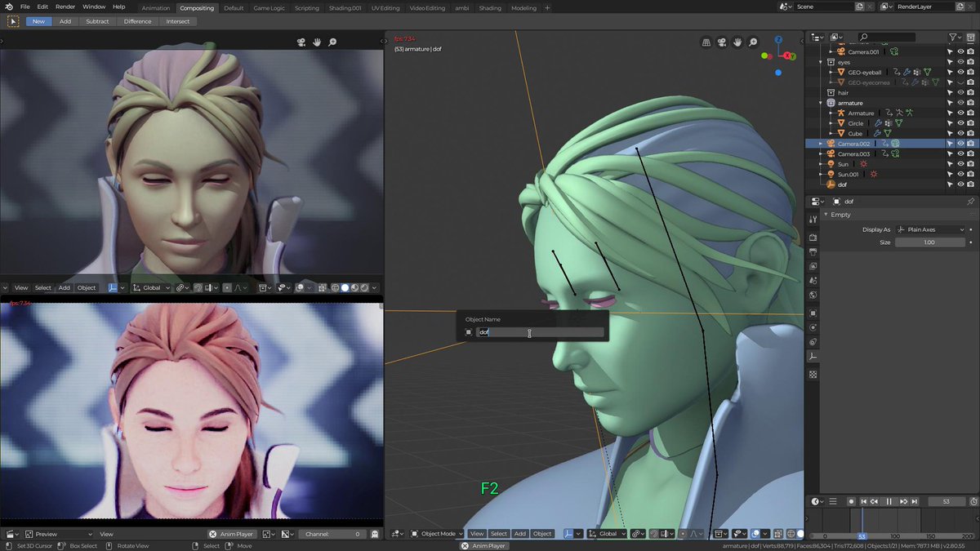Open the Object Mode dropdown

click(438, 534)
